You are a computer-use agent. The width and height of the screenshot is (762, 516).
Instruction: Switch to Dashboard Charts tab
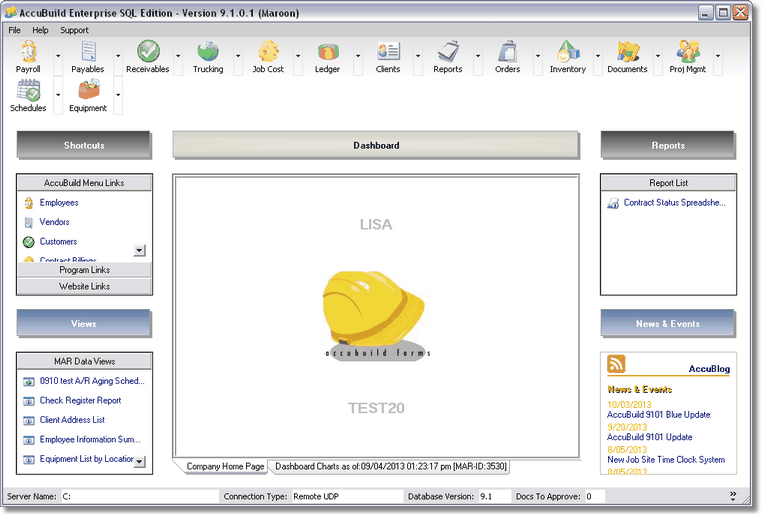pyautogui.click(x=391, y=466)
